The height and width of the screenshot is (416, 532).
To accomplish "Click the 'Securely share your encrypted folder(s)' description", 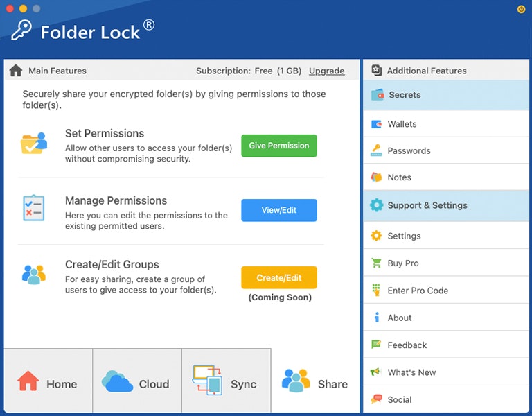I will (x=174, y=99).
